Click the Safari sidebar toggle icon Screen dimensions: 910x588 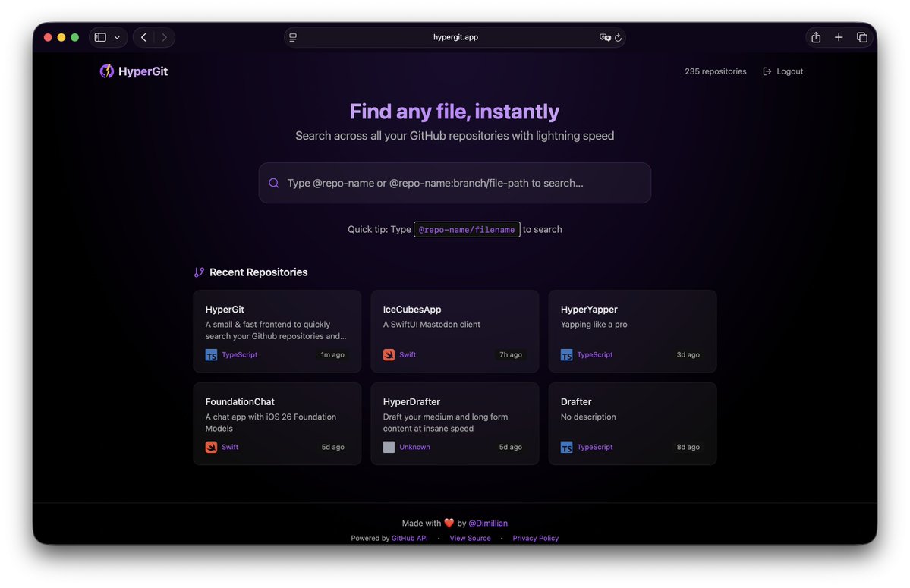[x=100, y=37]
